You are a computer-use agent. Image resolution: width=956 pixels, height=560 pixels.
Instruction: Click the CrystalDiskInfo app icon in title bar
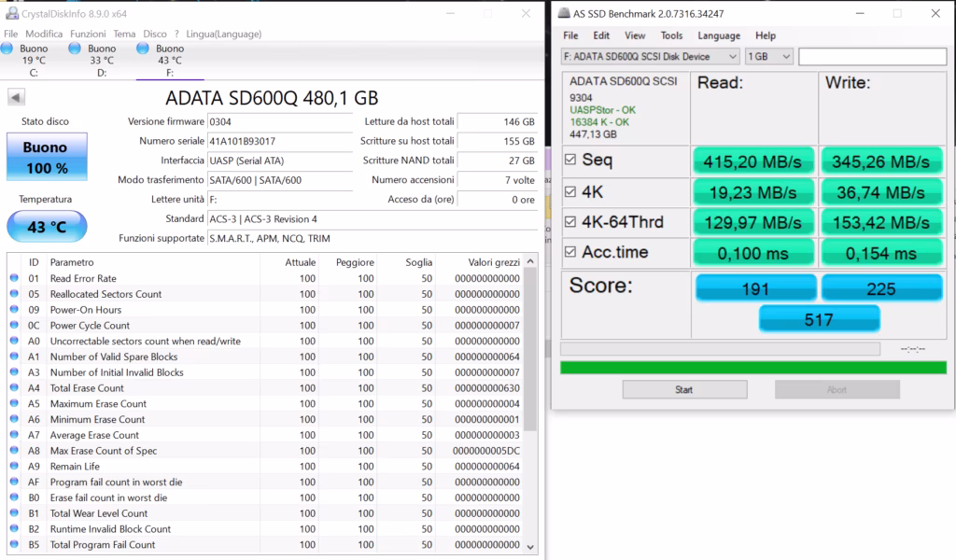[x=11, y=13]
